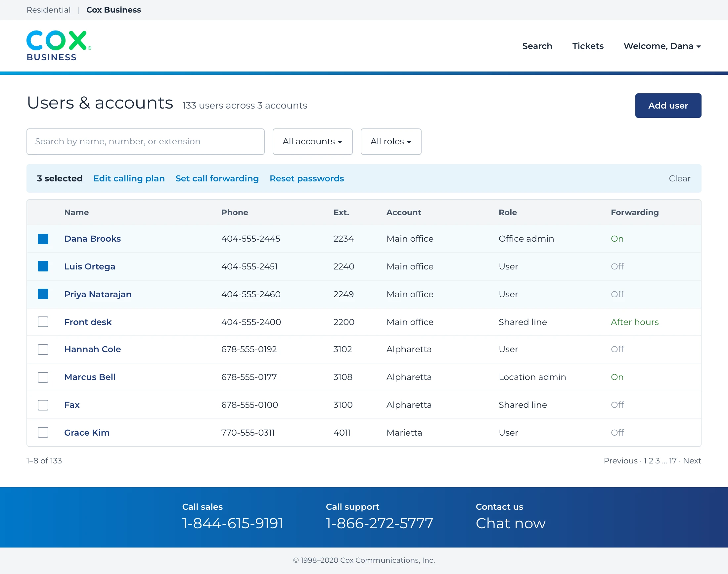This screenshot has height=574, width=728.
Task: Open Dana Brooks' user profile
Action: coord(92,239)
